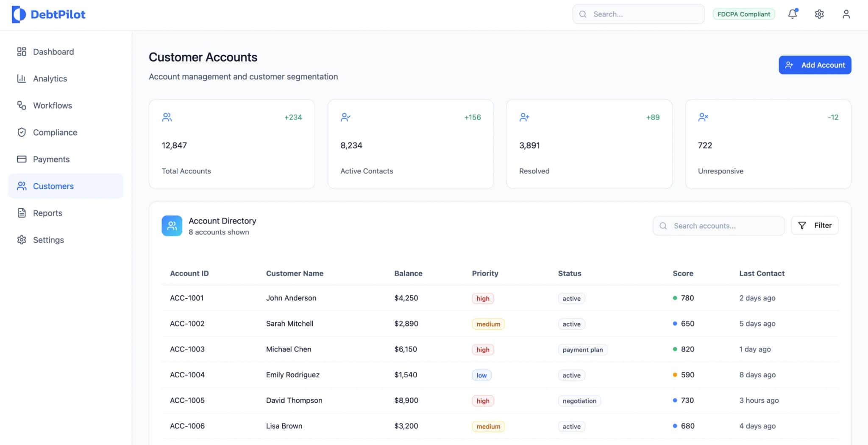Navigate to Workflows page
Image resolution: width=868 pixels, height=445 pixels.
coord(52,105)
